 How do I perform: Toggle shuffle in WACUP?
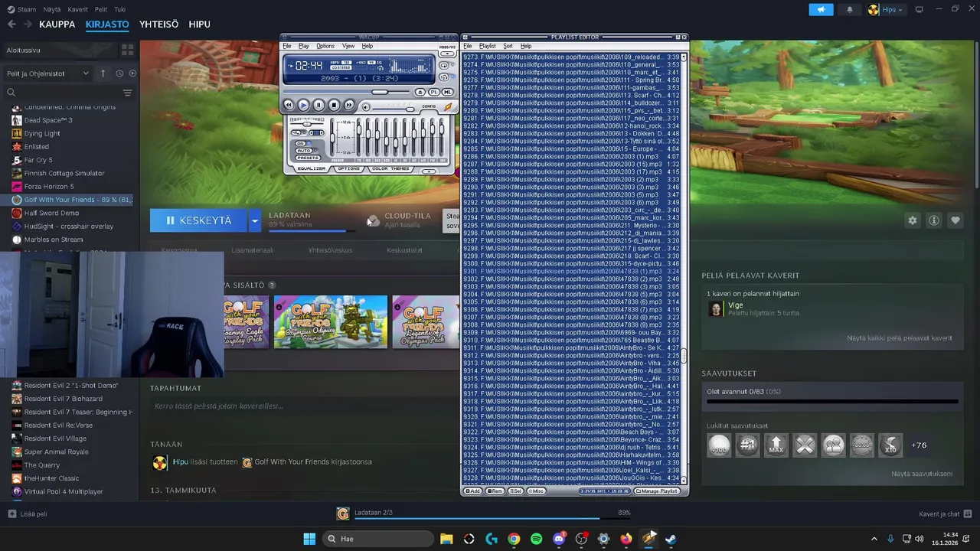pos(444,77)
